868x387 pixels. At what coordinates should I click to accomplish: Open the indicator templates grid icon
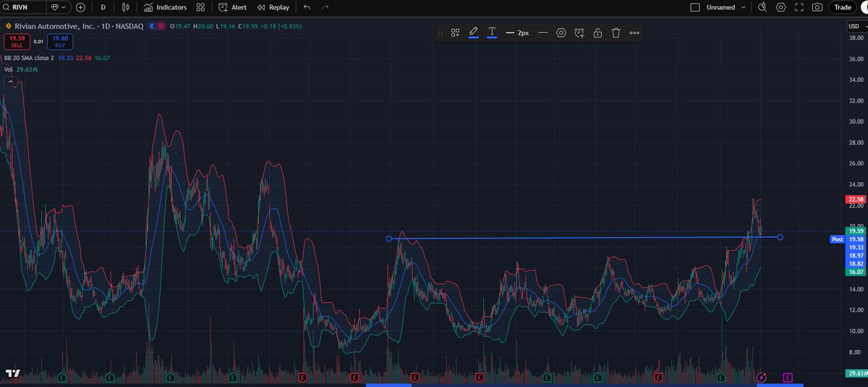click(x=200, y=7)
